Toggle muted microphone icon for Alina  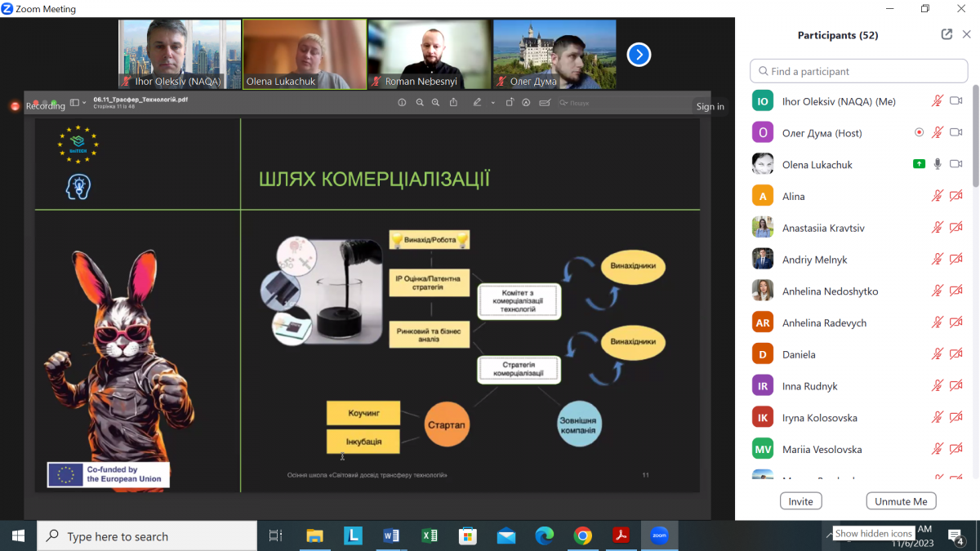click(x=938, y=196)
